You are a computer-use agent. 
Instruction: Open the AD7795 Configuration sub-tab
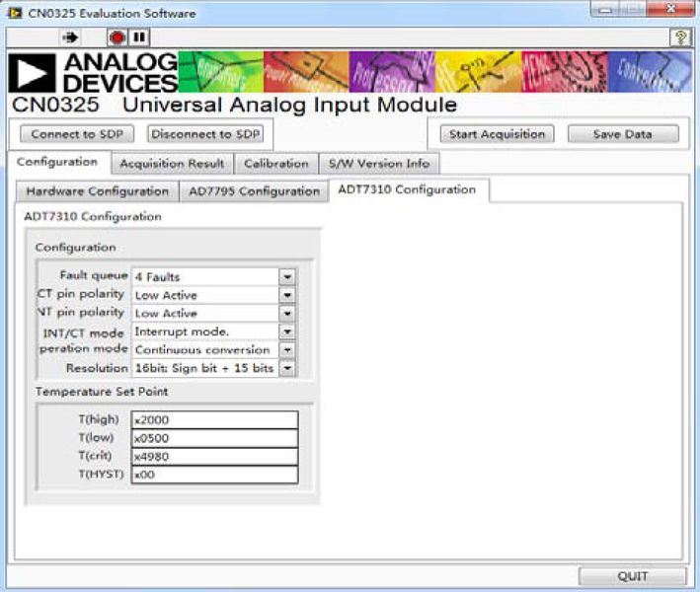tap(254, 191)
